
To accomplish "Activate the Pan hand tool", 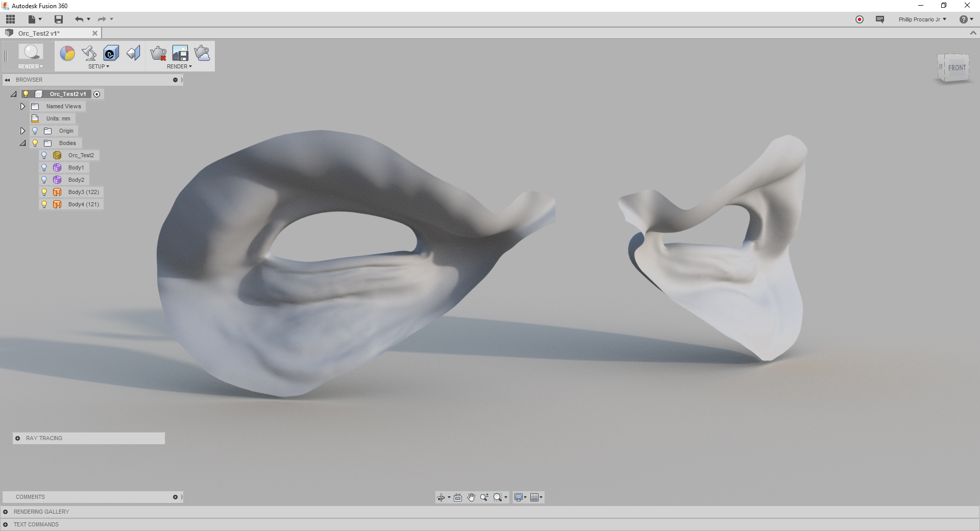I will coord(471,497).
